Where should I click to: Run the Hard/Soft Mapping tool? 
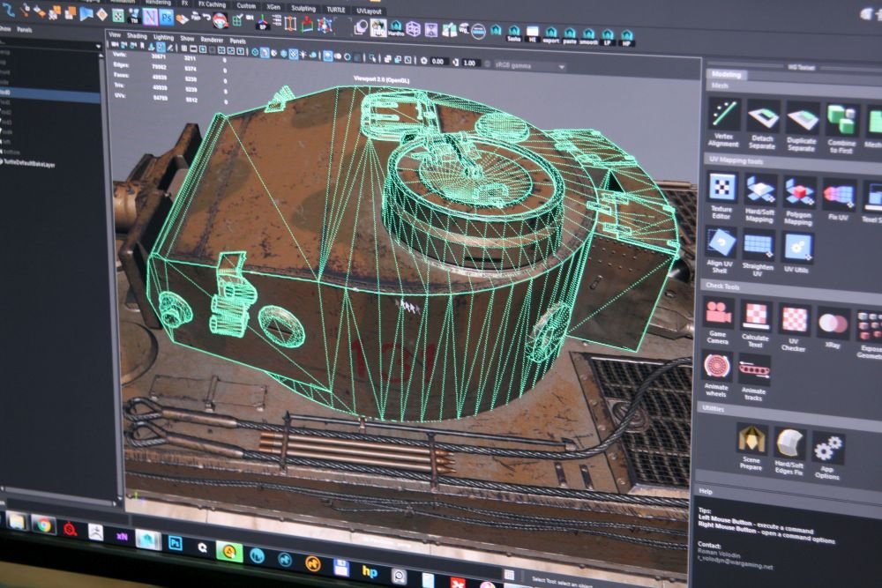coord(759,190)
